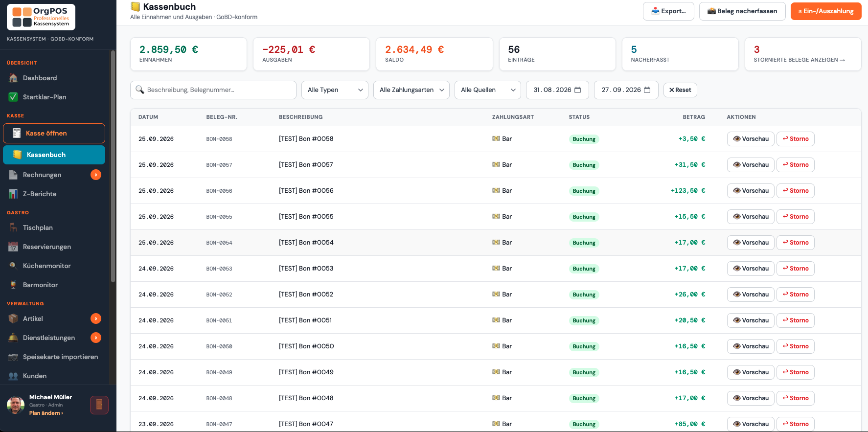Click the Küchenmonitor pan icon
This screenshot has width=868, height=432.
click(13, 266)
